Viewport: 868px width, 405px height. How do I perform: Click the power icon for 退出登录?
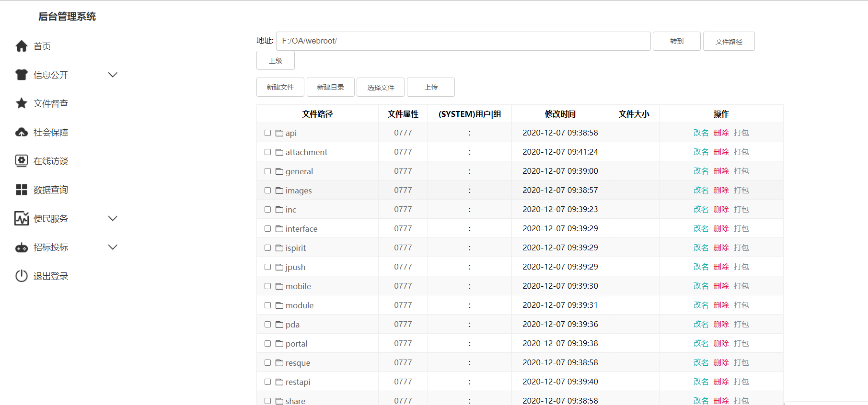click(x=22, y=276)
